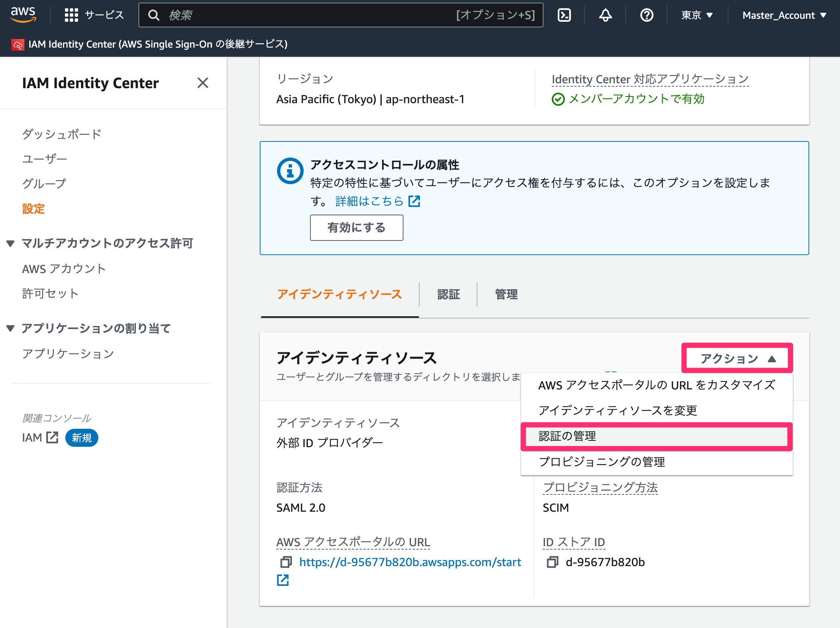The image size is (840, 628).
Task: Copy the ID ストア ID value
Action: click(x=552, y=562)
